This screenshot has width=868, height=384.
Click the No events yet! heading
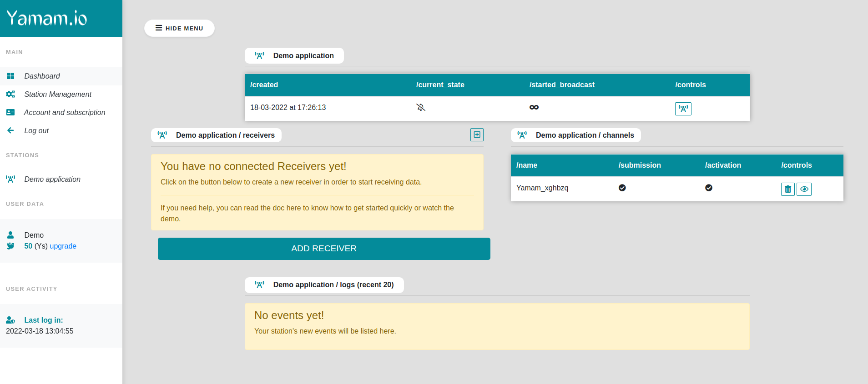pos(289,315)
